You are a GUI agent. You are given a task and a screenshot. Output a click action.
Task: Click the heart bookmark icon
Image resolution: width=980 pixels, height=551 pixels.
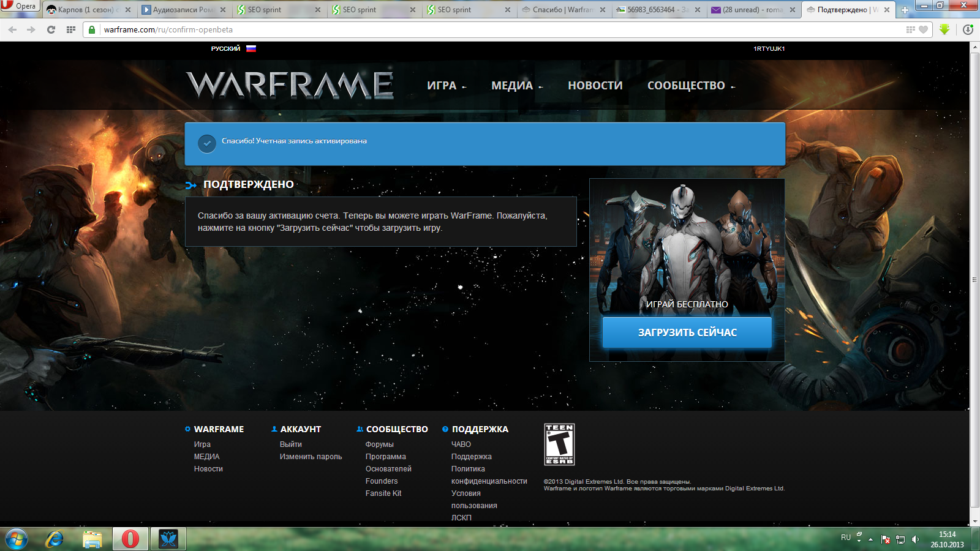tap(923, 29)
